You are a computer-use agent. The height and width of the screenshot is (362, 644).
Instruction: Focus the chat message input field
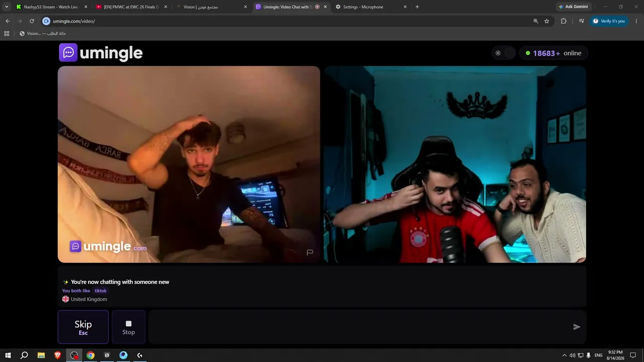(x=359, y=327)
